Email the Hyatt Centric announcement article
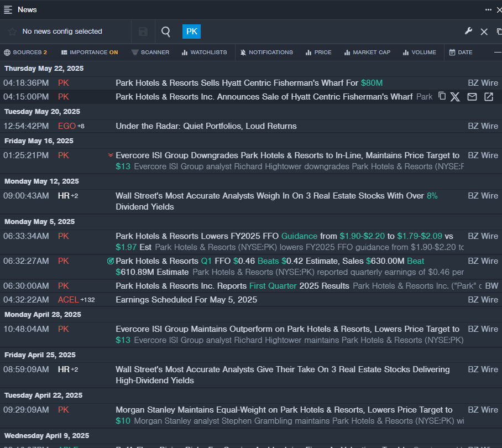The height and width of the screenshot is (448, 502). (472, 97)
